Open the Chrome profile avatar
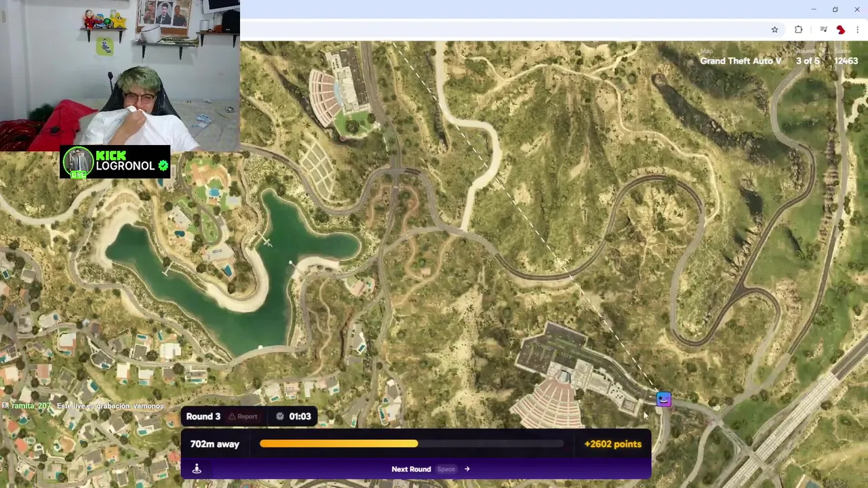This screenshot has height=488, width=868. pyautogui.click(x=841, y=30)
